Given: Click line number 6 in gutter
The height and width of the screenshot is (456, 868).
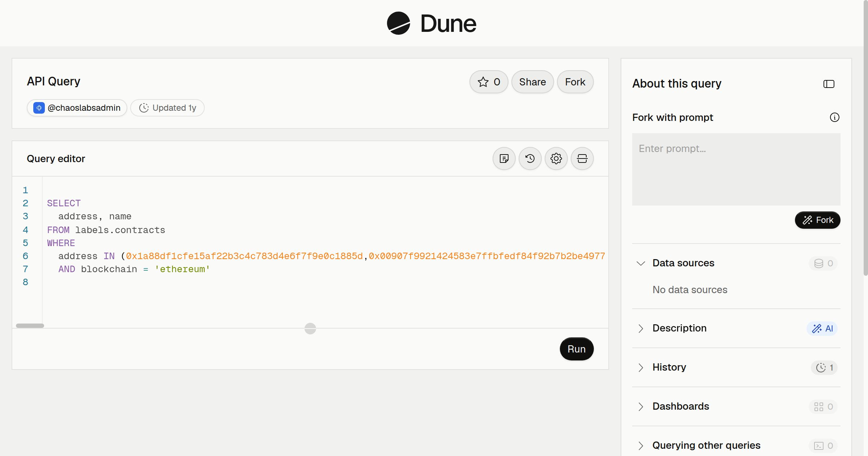Looking at the screenshot, I should [25, 256].
